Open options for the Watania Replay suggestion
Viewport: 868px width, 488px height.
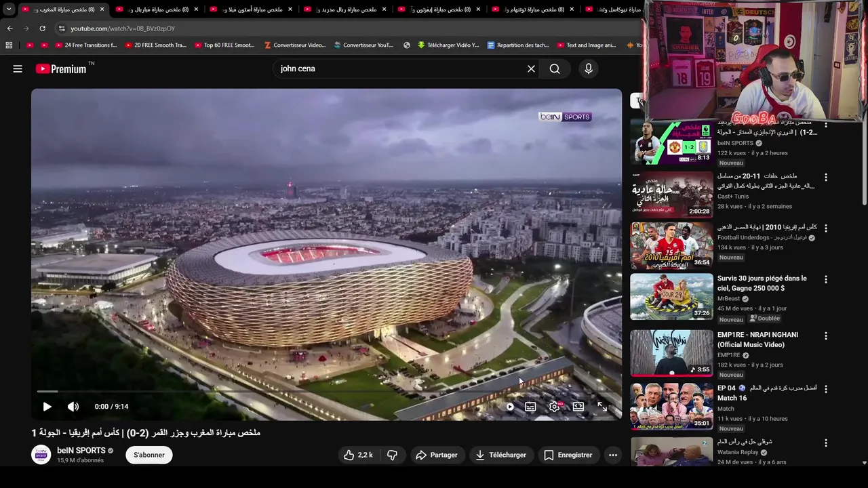coord(825,443)
